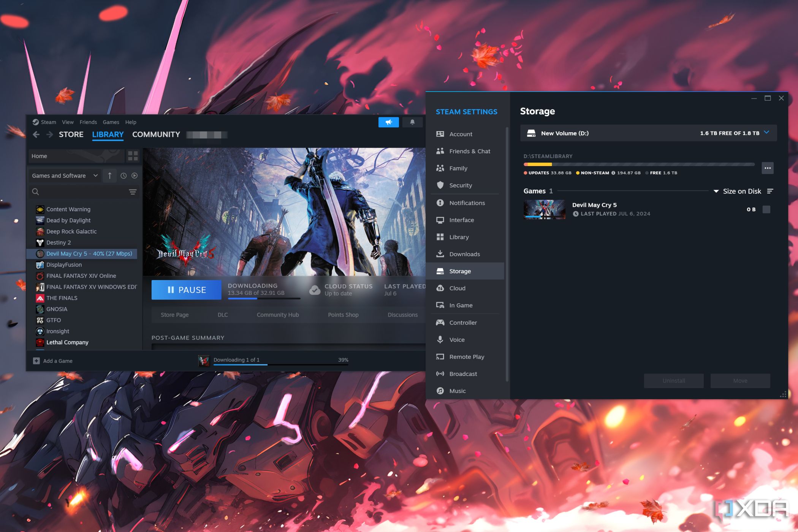798x532 pixels.
Task: Open the New Volume (D:) drive dropdown
Action: point(766,133)
